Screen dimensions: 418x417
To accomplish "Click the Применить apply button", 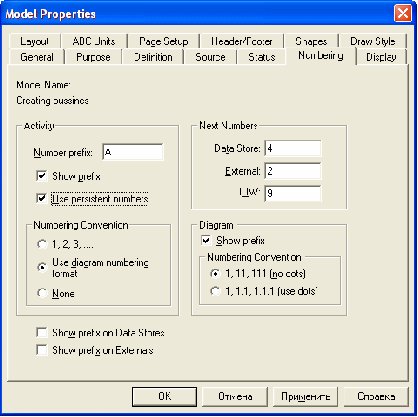I will (x=305, y=396).
